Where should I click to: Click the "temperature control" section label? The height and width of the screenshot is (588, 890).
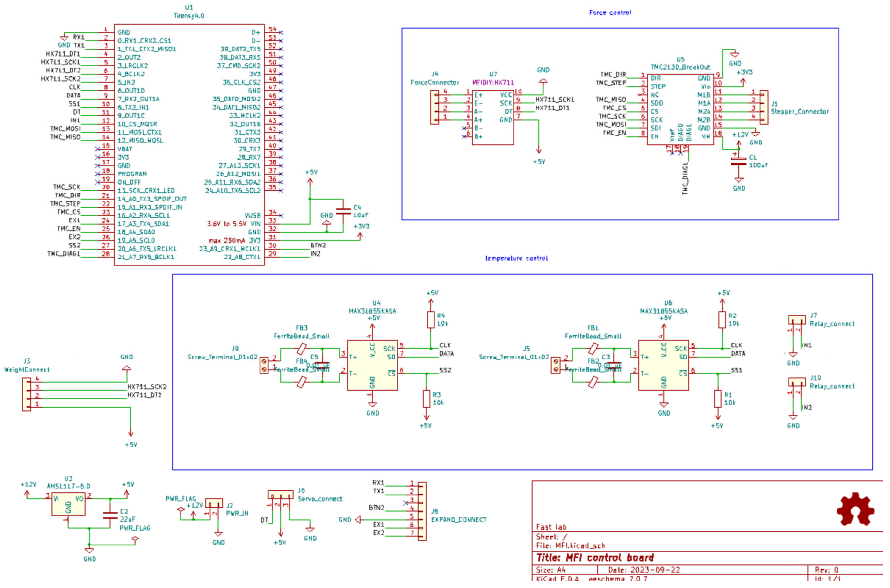pos(516,258)
